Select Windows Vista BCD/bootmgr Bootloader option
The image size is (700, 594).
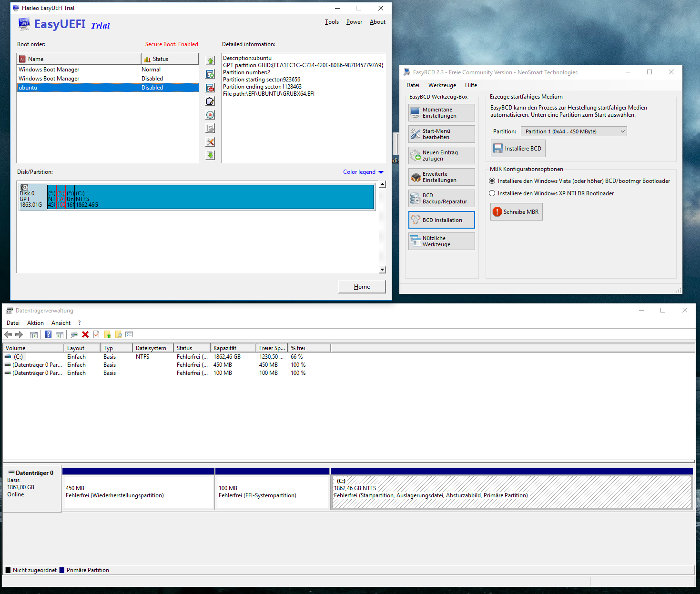pyautogui.click(x=492, y=181)
